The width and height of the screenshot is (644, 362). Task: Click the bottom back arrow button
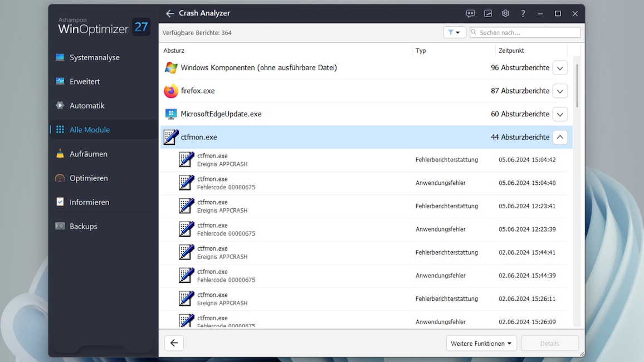point(174,343)
